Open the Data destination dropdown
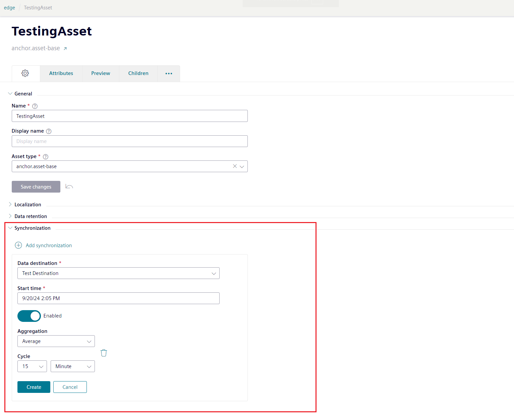The width and height of the screenshot is (514, 420). (118, 273)
